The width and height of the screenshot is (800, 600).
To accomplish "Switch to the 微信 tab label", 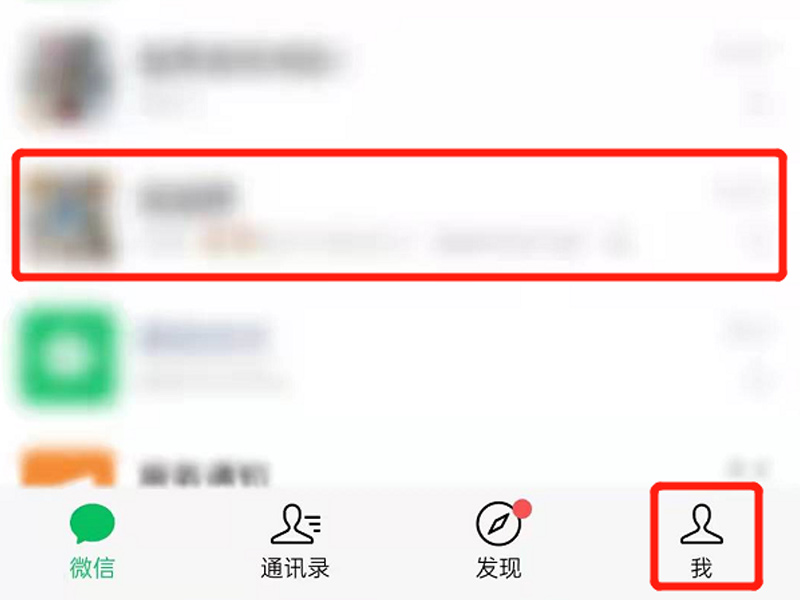I will point(92,568).
